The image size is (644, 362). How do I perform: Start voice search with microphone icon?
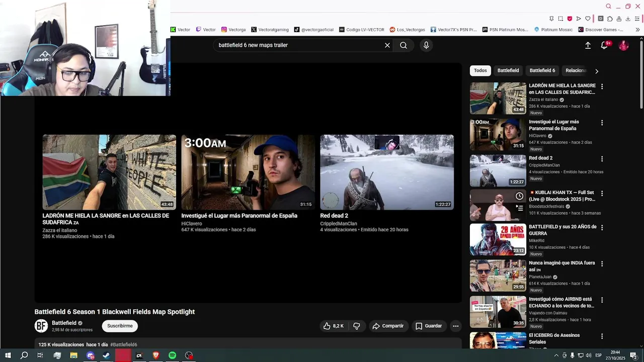[x=426, y=45]
